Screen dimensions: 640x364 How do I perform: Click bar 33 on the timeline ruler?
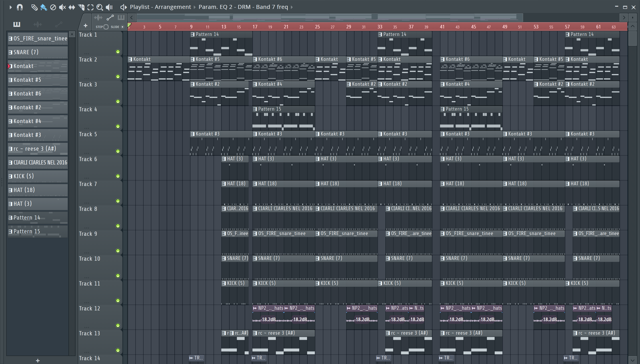coord(380,26)
